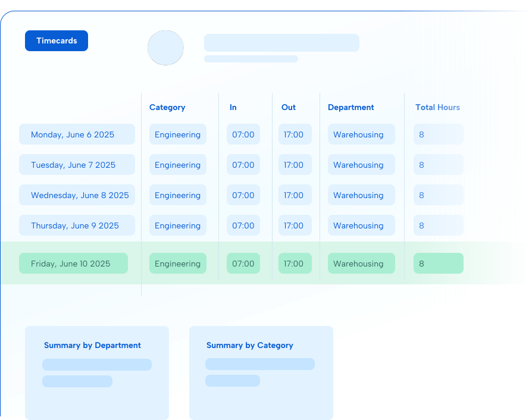Click Engineering category in the Tuesday row
The height and width of the screenshot is (420, 532).
[x=178, y=165]
